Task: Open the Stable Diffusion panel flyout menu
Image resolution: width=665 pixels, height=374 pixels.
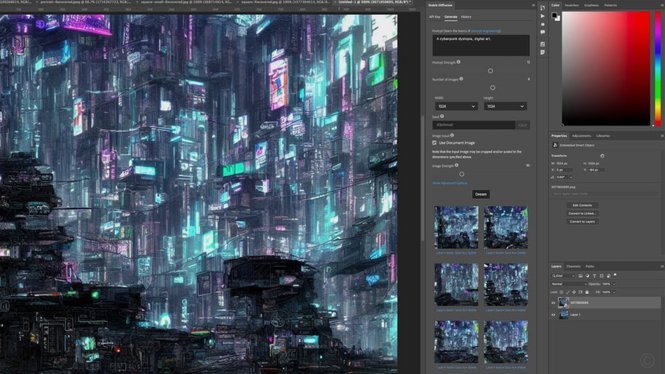Action: coord(533,5)
